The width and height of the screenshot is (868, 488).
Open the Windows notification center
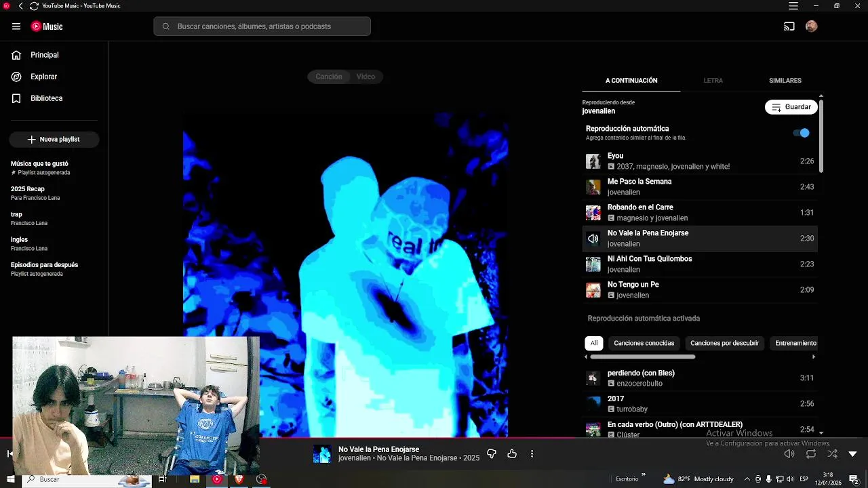click(854, 479)
